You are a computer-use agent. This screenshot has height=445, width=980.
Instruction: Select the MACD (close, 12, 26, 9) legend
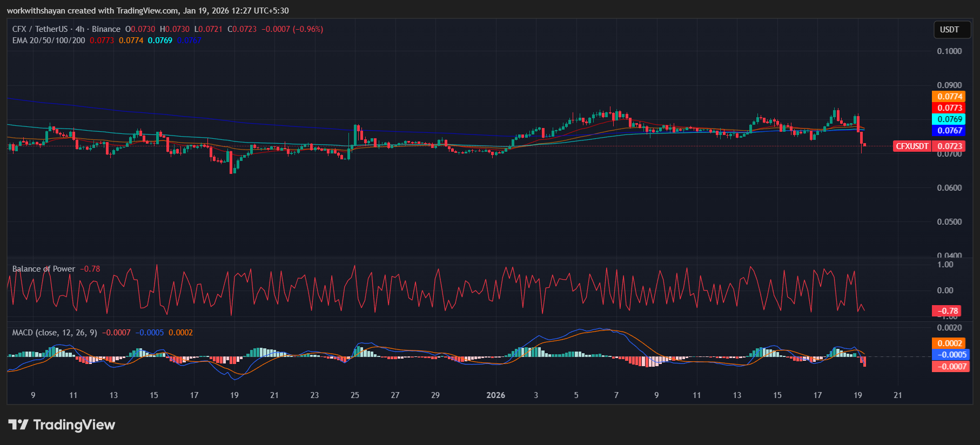(x=55, y=333)
